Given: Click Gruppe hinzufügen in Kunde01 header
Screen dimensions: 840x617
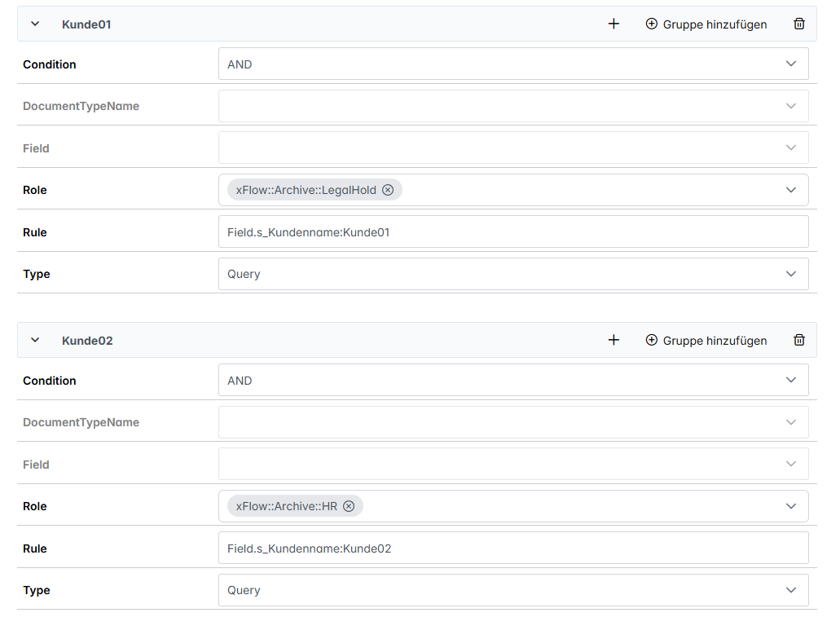Looking at the screenshot, I should (706, 24).
